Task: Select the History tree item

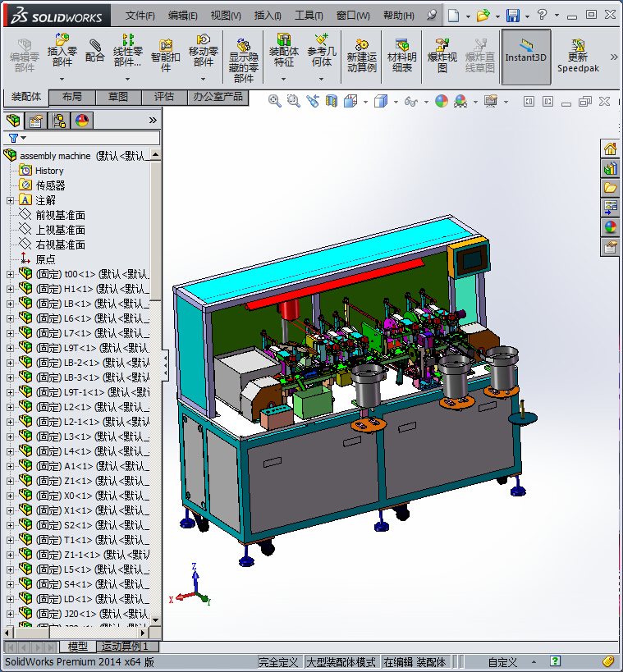Action: [49, 171]
